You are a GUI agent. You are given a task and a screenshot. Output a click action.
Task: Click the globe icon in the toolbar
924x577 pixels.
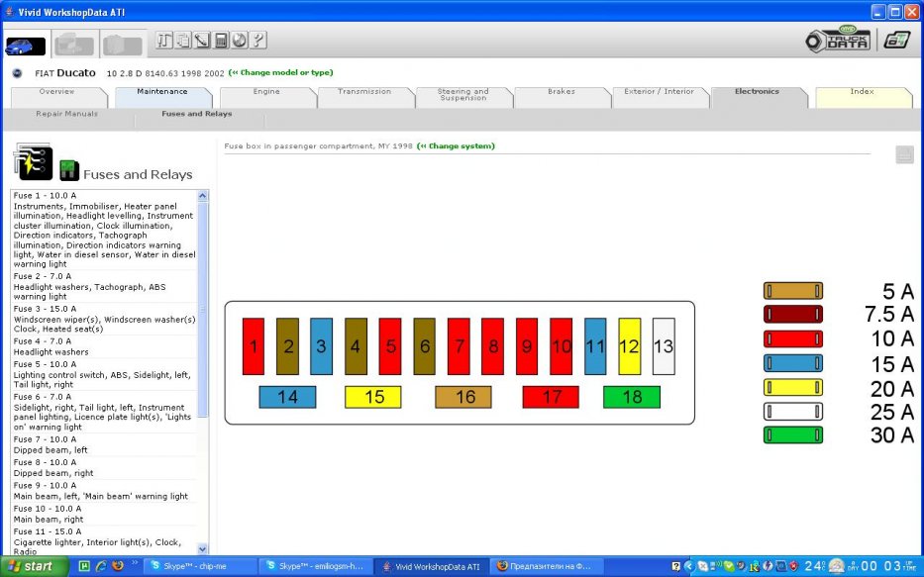pos(239,41)
